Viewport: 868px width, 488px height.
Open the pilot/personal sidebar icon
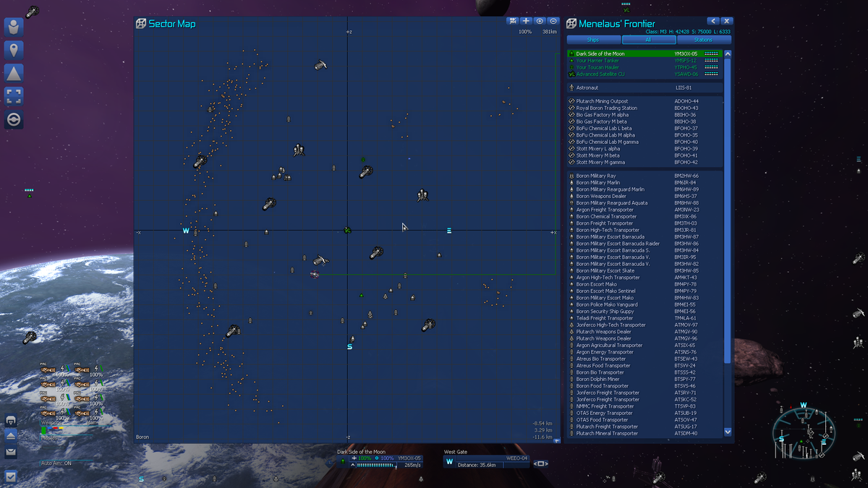[14, 27]
